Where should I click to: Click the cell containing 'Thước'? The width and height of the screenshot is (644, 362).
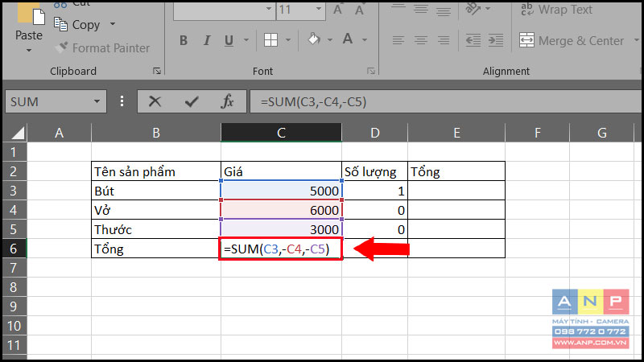156,229
